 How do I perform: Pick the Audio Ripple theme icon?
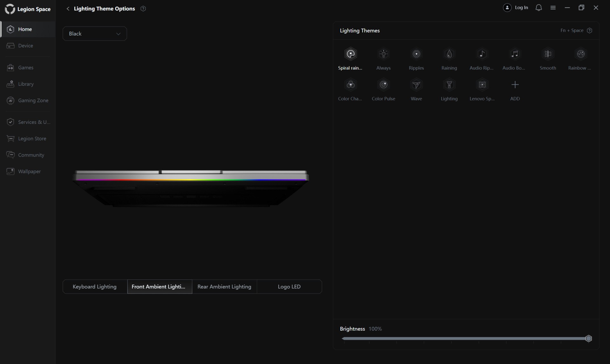(x=482, y=54)
